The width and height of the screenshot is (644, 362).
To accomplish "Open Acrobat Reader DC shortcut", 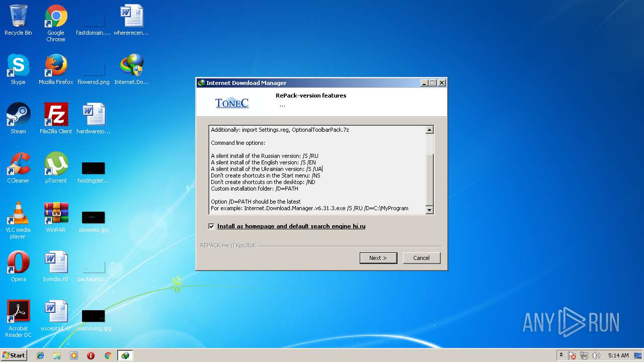I will click(x=18, y=319).
